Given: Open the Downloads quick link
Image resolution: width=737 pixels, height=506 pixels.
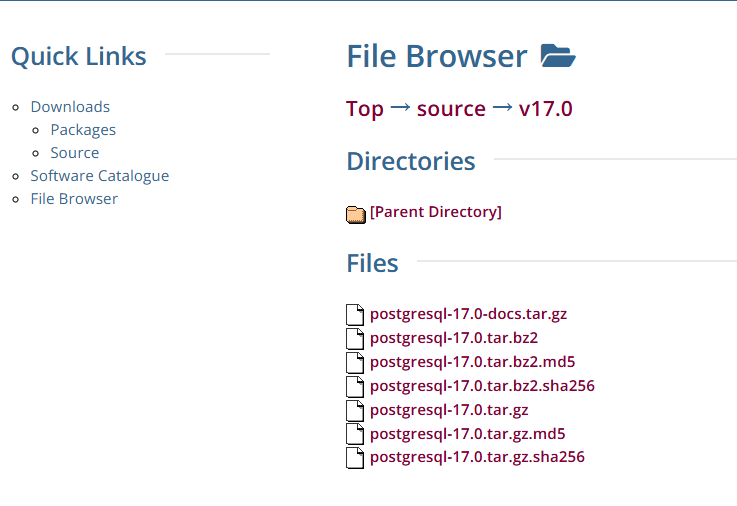Looking at the screenshot, I should 70,107.
